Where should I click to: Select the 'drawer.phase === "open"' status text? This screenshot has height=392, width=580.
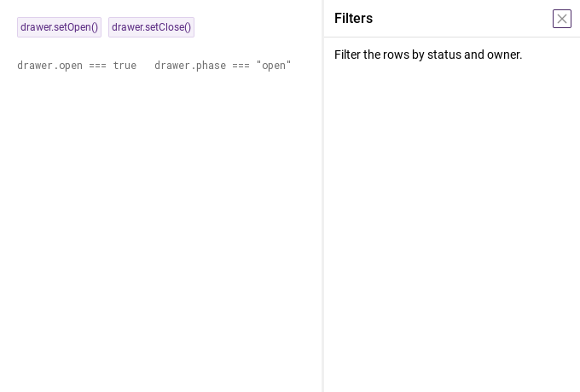coord(223,66)
